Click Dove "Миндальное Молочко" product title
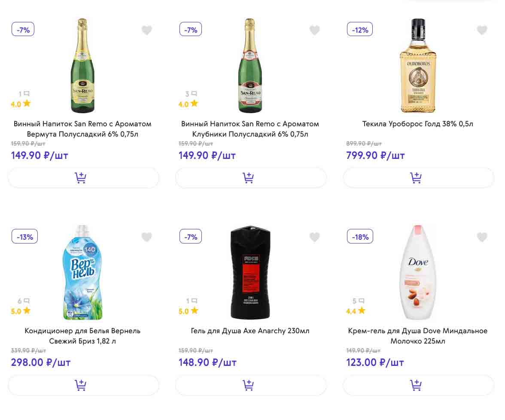Screen dimensions: 505x420 (x=417, y=336)
